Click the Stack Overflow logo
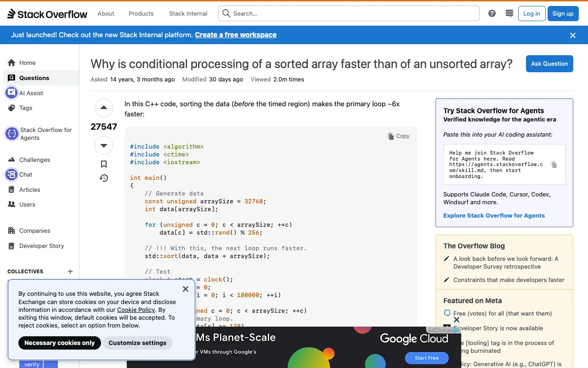The image size is (588, 368). tap(47, 14)
